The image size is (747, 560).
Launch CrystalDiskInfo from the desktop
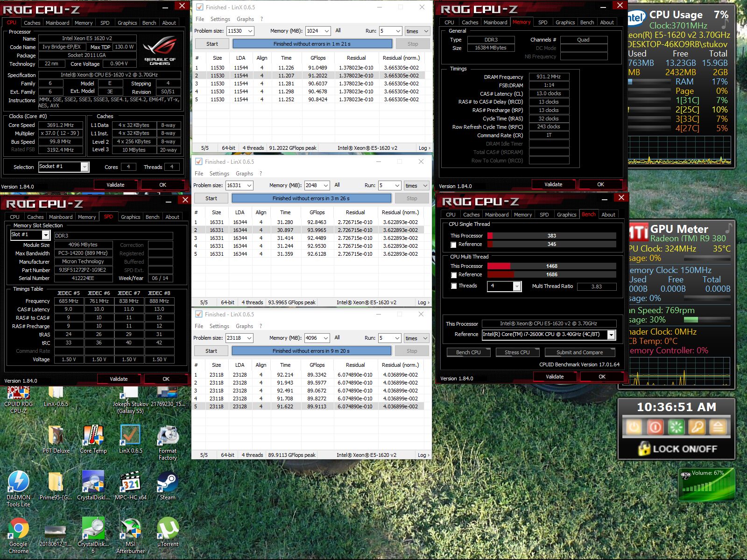click(93, 486)
